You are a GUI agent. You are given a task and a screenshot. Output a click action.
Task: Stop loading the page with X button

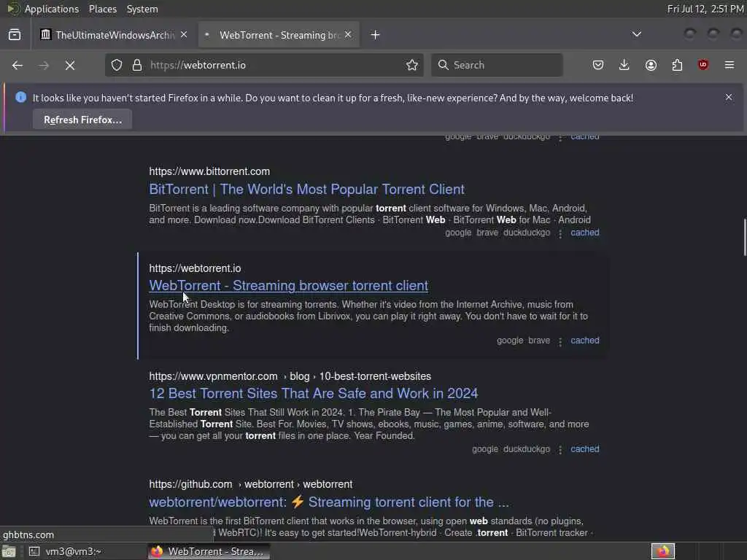tap(70, 65)
